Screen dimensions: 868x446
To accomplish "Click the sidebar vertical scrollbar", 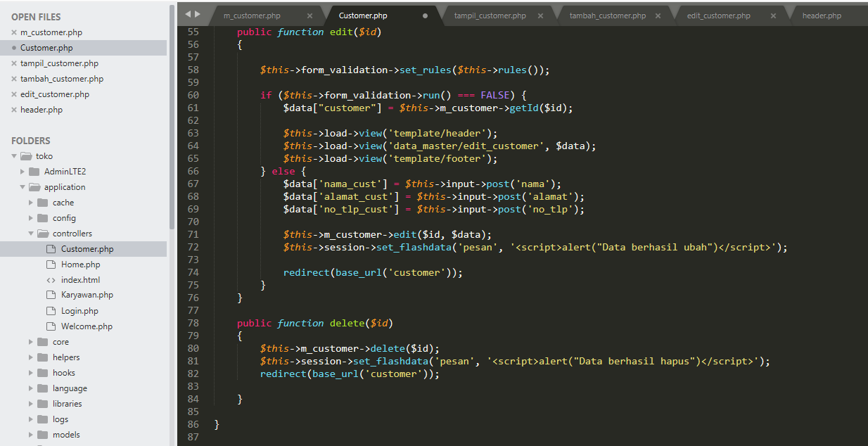I will (172, 116).
